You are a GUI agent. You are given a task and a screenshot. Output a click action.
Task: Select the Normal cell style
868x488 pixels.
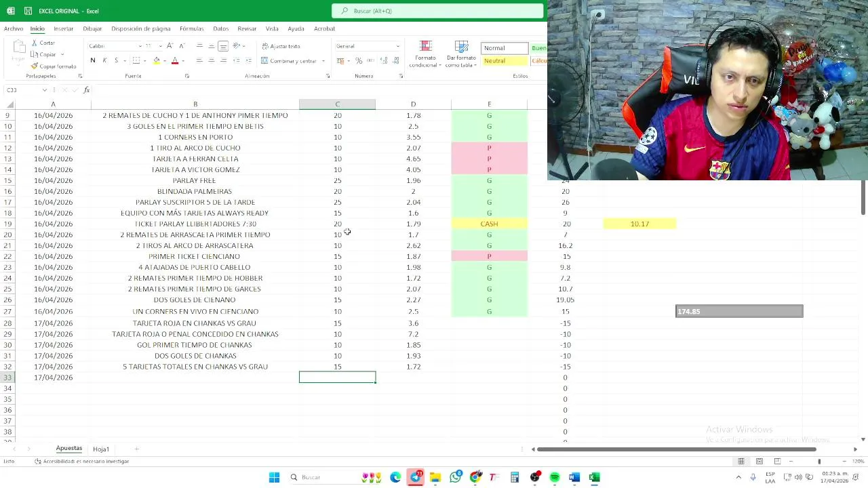click(505, 48)
